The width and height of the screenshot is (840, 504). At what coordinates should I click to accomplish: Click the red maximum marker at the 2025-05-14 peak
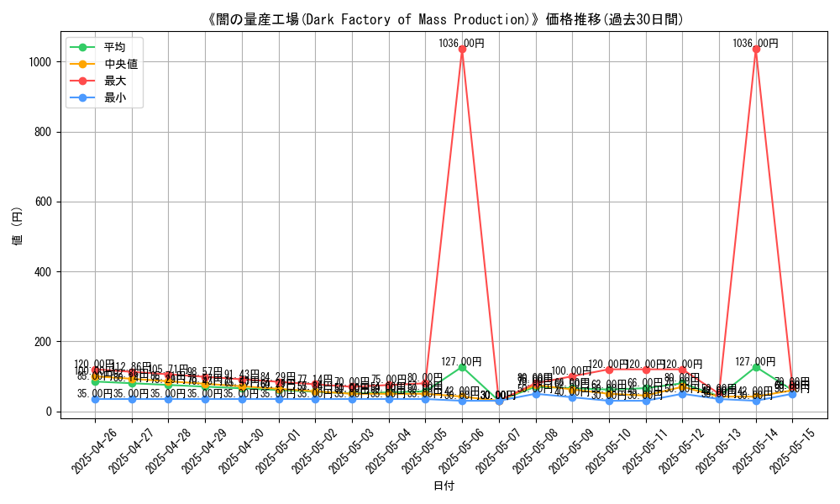[756, 50]
